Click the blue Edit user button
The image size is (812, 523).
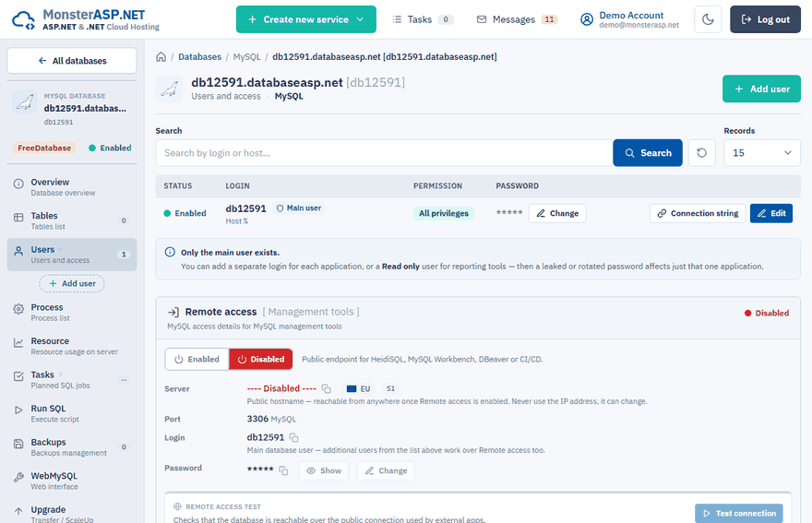[771, 213]
